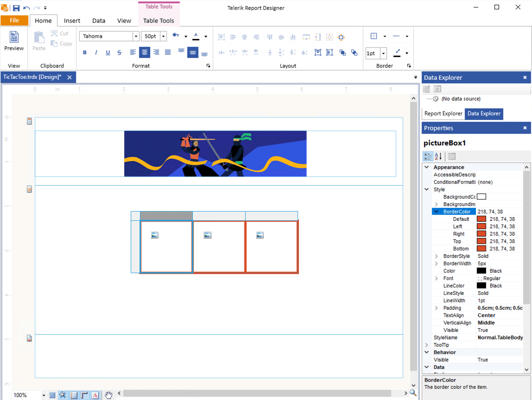Click the BackgroundColor white swatch
Image resolution: width=532 pixels, height=400 pixels.
tap(481, 197)
